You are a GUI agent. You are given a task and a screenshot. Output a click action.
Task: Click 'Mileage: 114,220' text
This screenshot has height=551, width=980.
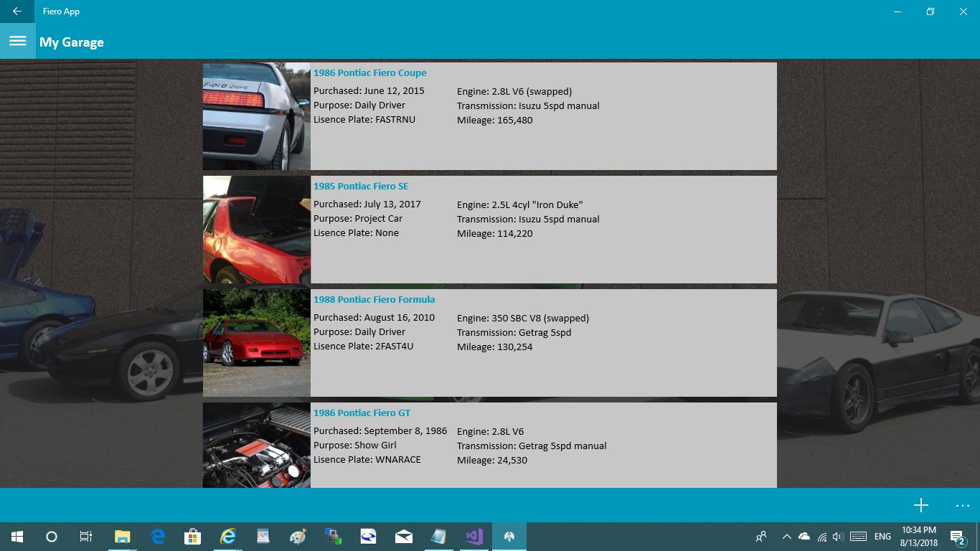495,233
